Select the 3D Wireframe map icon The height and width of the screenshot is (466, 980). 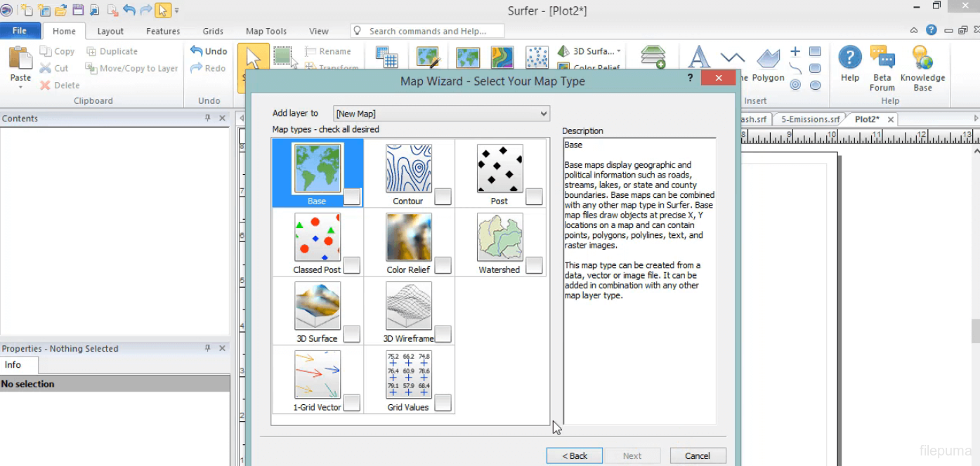coord(409,306)
